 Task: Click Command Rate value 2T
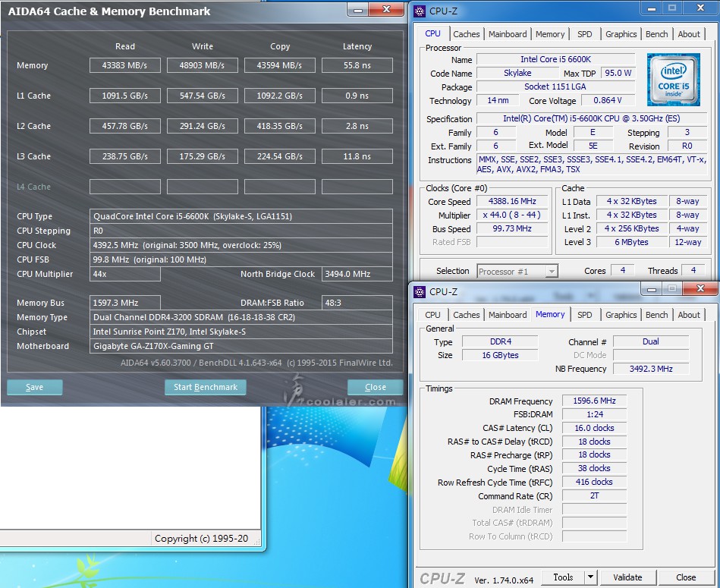pos(594,495)
